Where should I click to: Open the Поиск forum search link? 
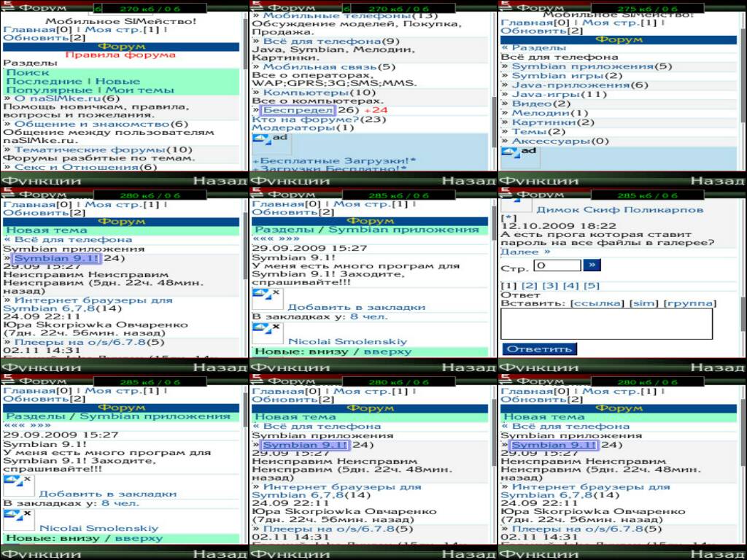(28, 72)
